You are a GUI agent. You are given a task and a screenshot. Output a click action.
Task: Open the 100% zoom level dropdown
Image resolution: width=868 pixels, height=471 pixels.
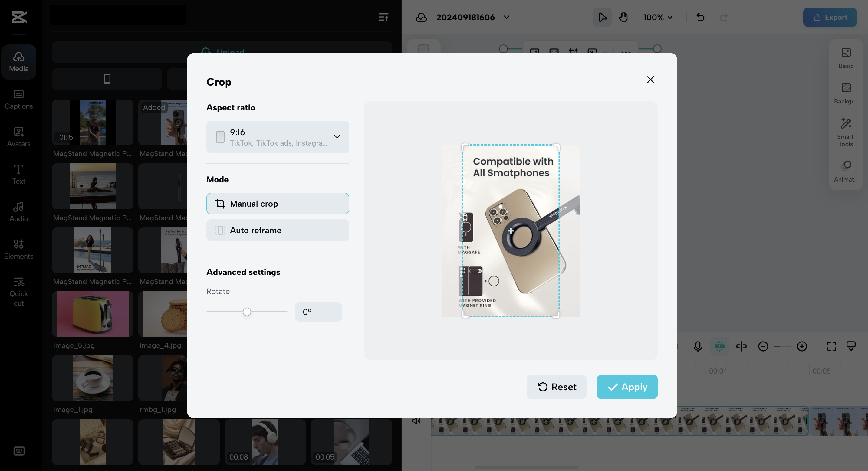point(657,17)
